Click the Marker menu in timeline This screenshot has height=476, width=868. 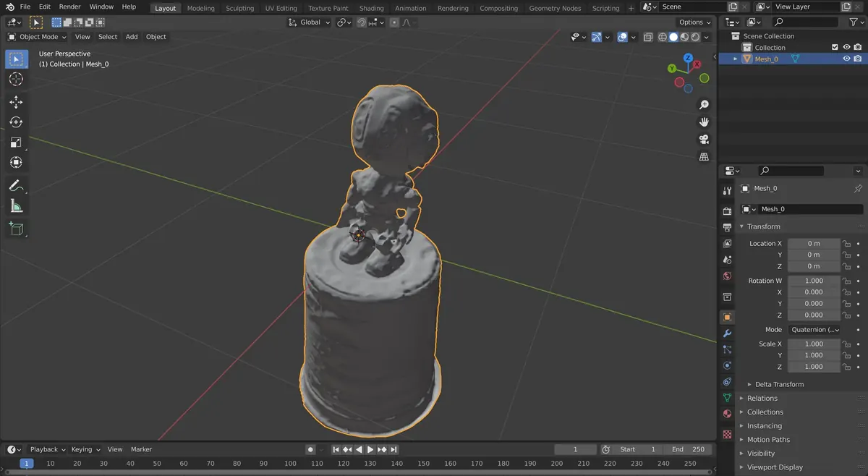click(141, 449)
